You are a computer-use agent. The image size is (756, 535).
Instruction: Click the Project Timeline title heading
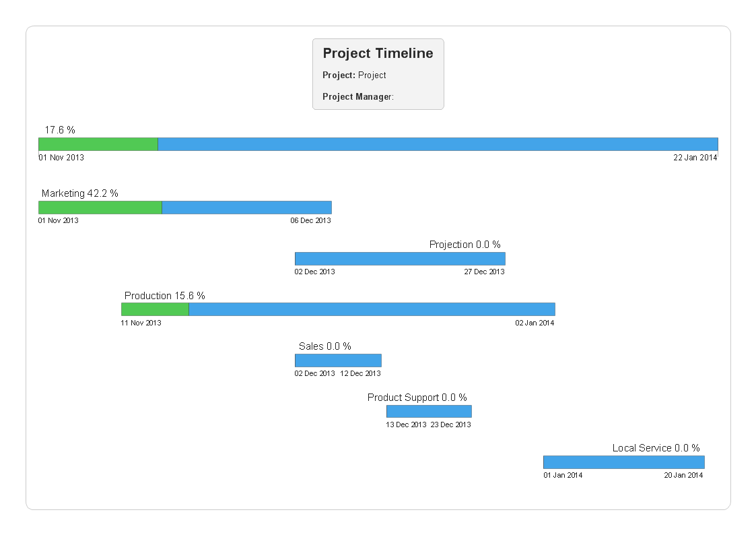coord(378,54)
